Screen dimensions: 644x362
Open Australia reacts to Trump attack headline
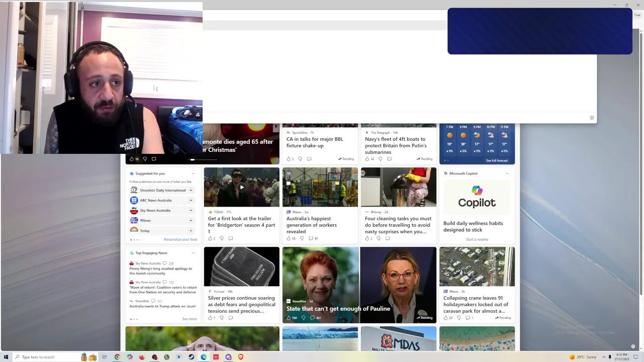click(163, 306)
